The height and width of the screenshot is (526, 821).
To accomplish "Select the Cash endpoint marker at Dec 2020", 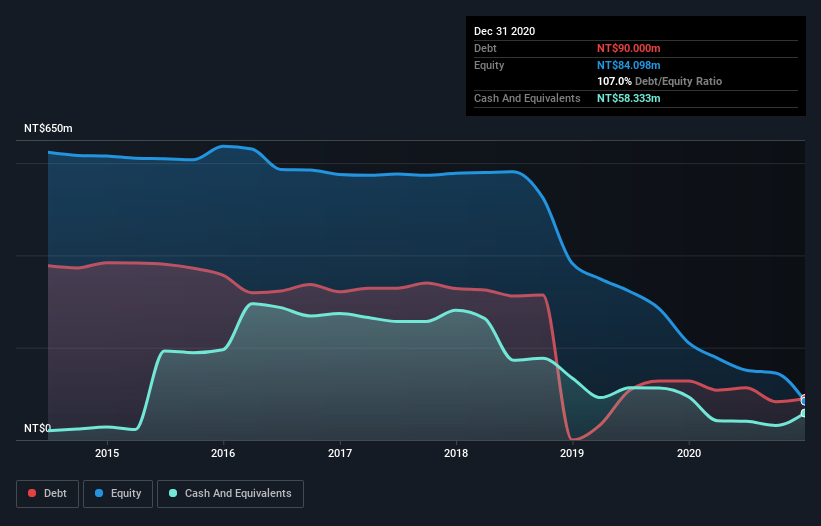I will [804, 413].
